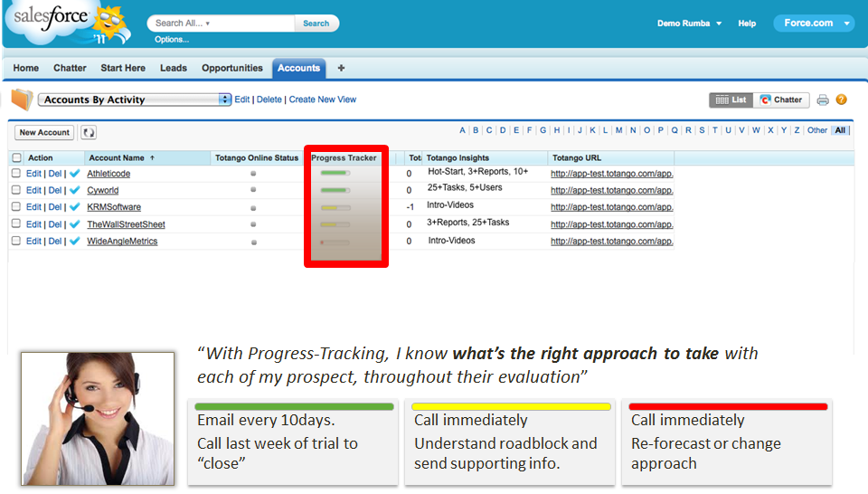Click Cyworld online status dot
868x494 pixels.
(253, 189)
